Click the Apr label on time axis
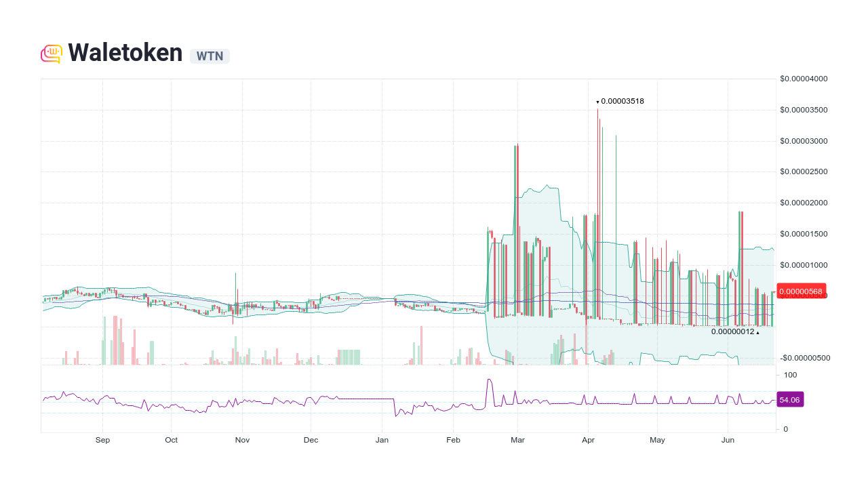Image resolution: width=868 pixels, height=488 pixels. [x=588, y=440]
